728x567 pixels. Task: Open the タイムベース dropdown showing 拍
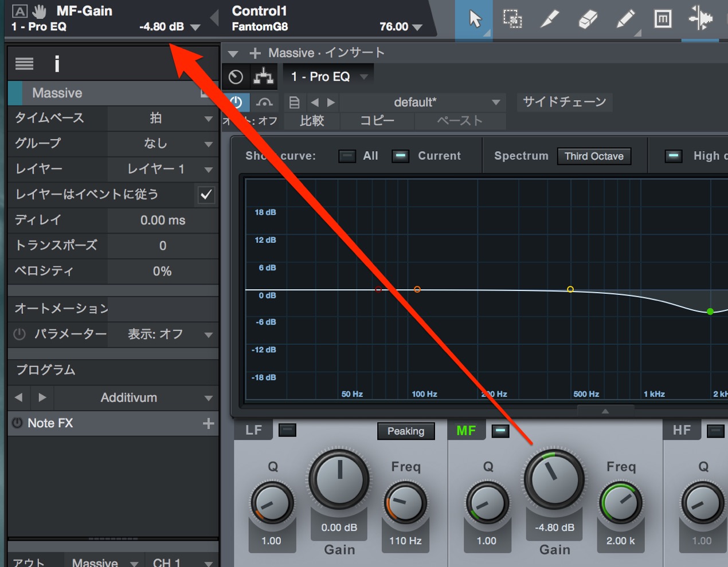(x=163, y=119)
